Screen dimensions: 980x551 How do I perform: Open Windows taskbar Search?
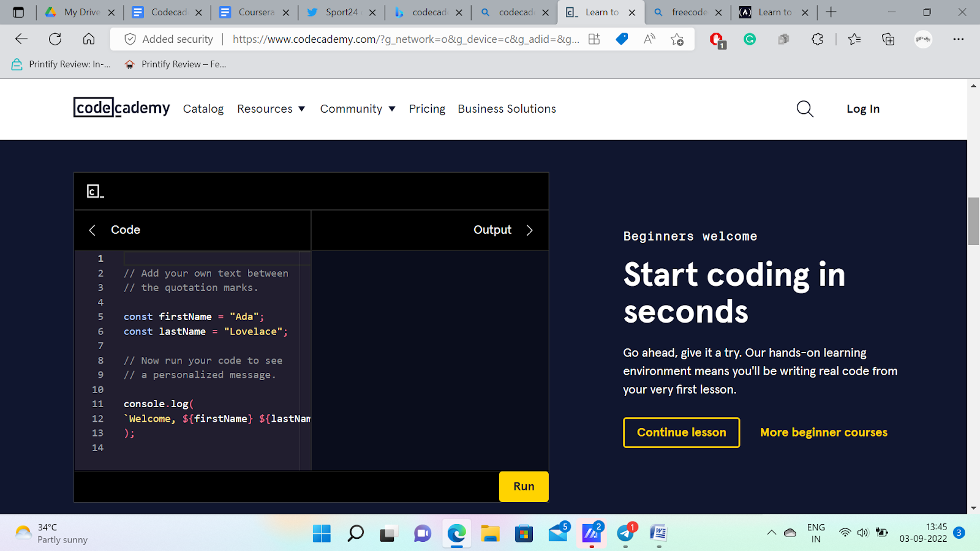click(355, 533)
